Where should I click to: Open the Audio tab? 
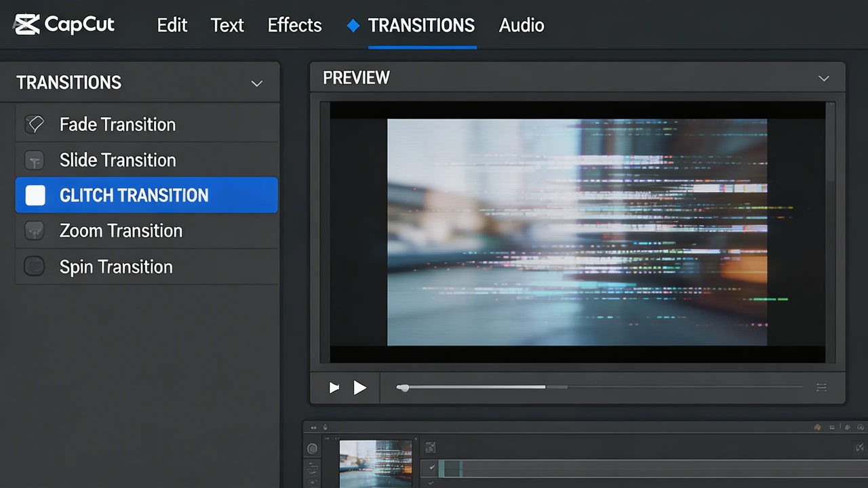pos(521,25)
